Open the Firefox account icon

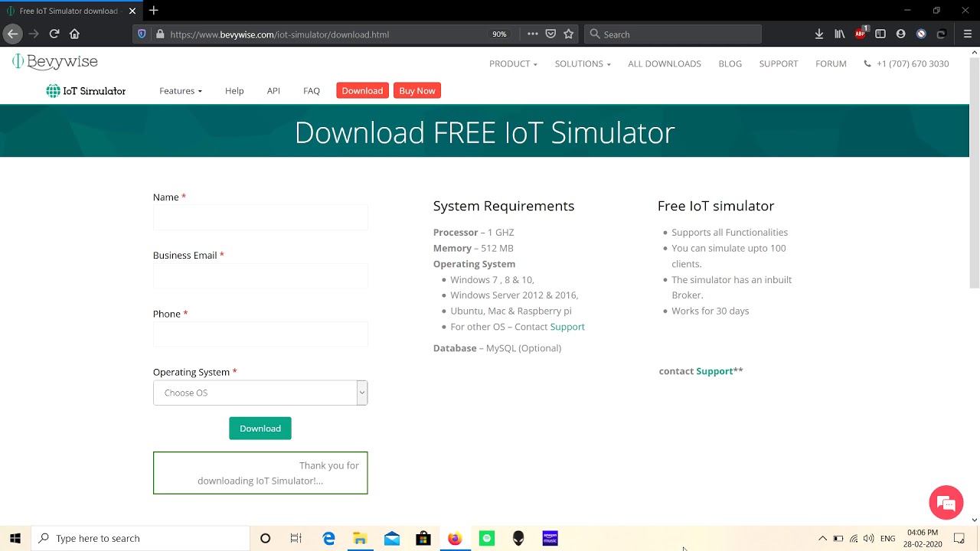pyautogui.click(x=900, y=34)
